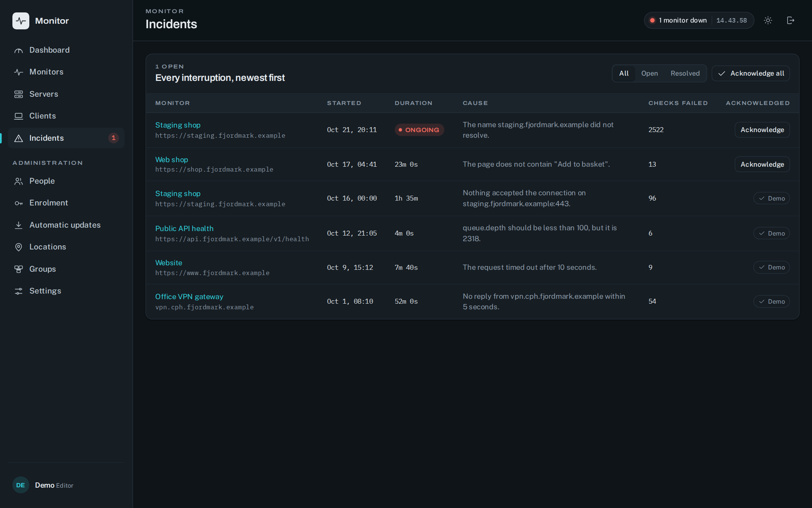
Task: Click the DE user avatar
Action: click(21, 485)
